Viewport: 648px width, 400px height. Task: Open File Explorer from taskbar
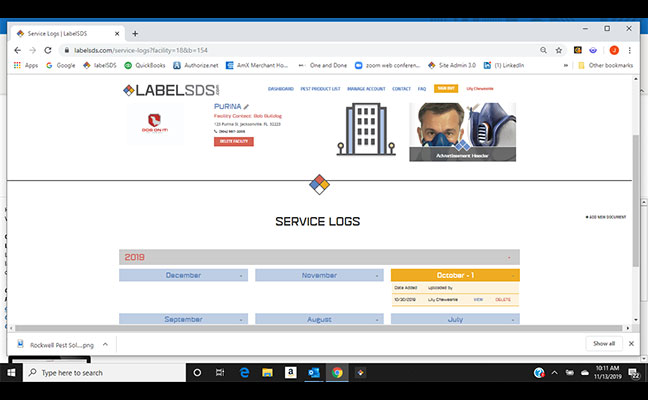(267, 373)
